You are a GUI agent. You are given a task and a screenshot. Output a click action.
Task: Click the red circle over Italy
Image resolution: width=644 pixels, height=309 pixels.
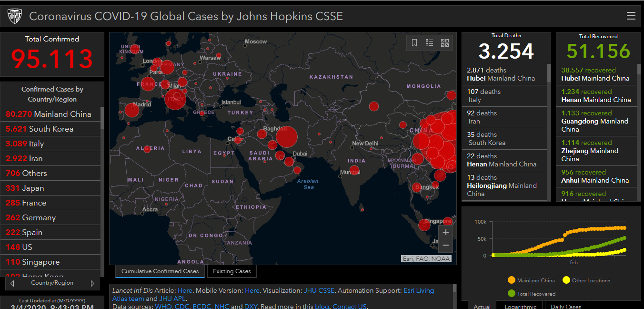[x=176, y=99]
